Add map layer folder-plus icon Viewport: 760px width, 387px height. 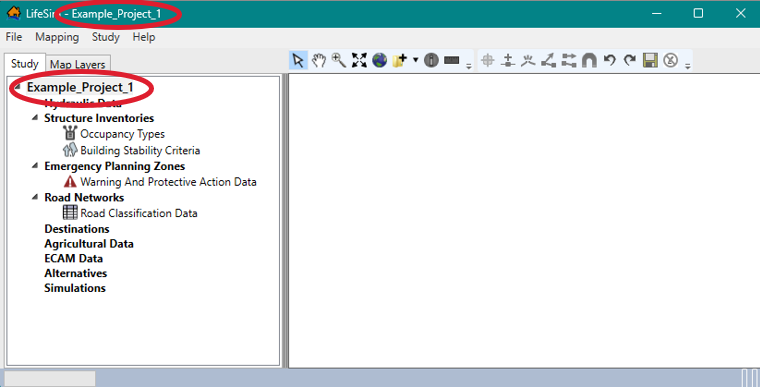[x=400, y=61]
